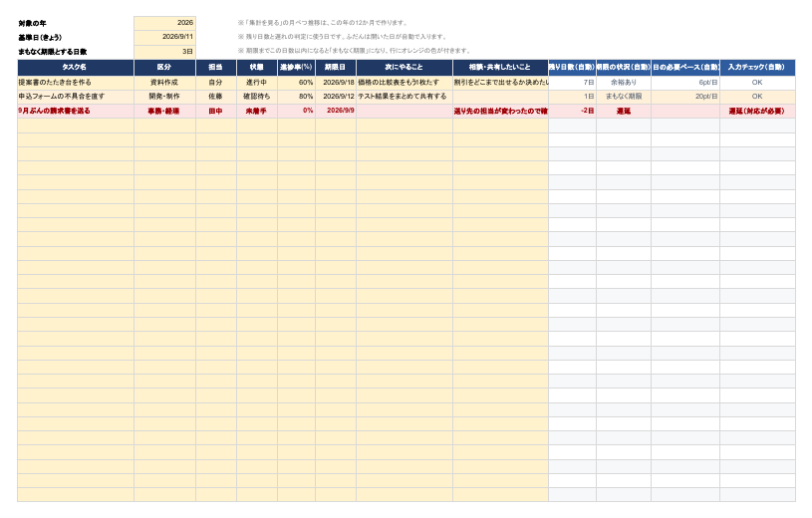Select the タスク名 column header
This screenshot has height=518, width=812.
point(76,68)
